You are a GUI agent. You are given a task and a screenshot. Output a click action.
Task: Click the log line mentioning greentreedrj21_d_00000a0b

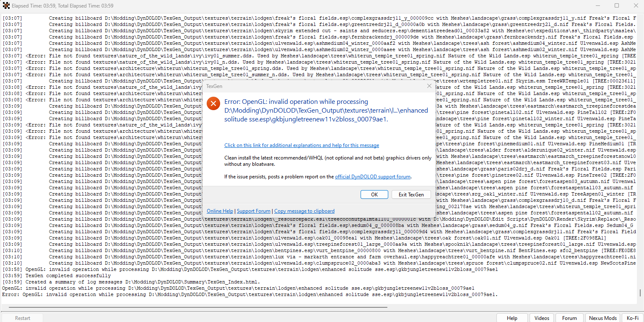(x=319, y=24)
